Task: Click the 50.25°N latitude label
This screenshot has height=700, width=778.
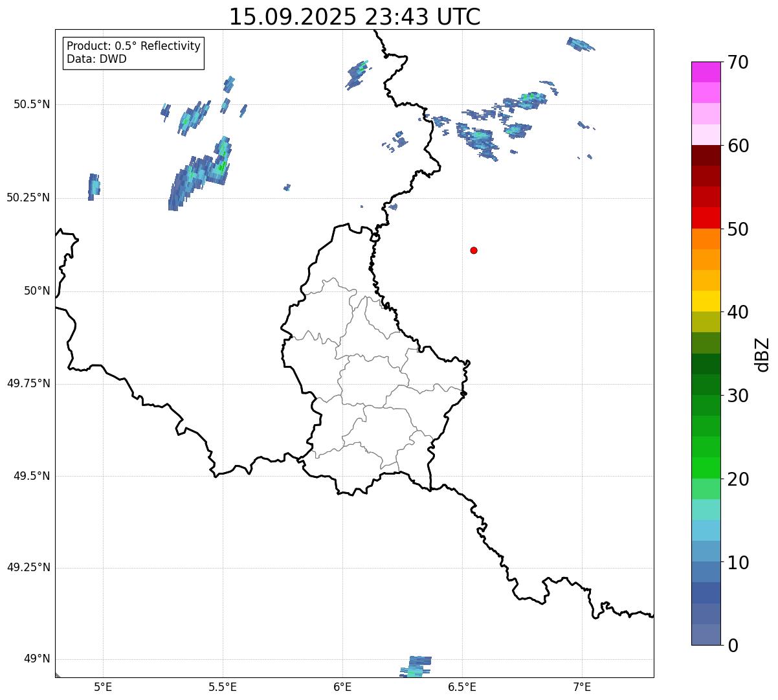Action: coord(28,198)
